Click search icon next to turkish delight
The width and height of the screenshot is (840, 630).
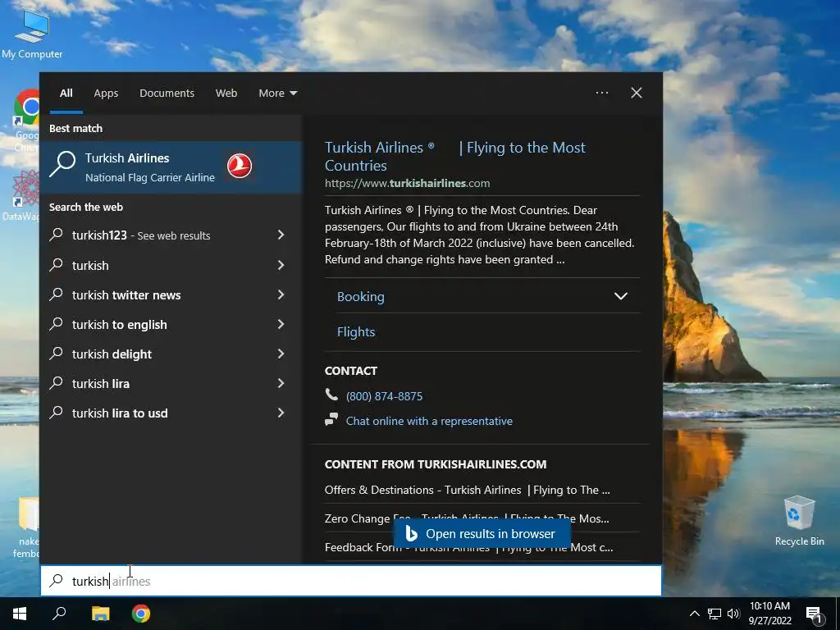point(57,354)
